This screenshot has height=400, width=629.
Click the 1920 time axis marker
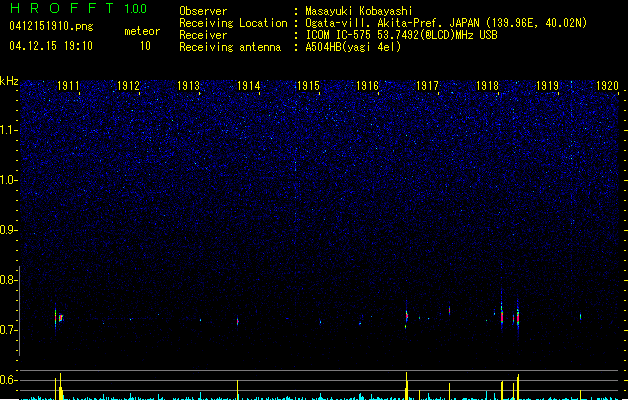pos(607,86)
